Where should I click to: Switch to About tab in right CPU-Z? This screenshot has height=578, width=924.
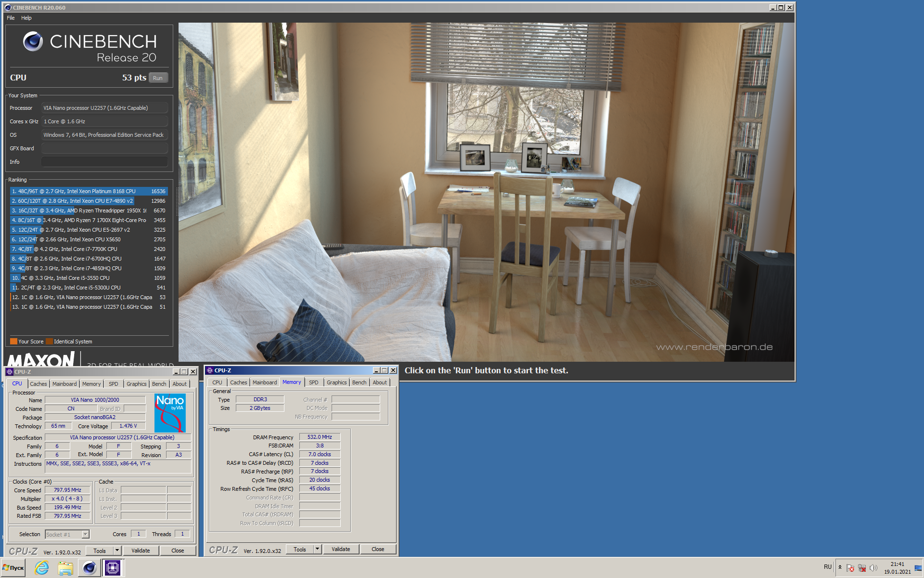pyautogui.click(x=380, y=382)
